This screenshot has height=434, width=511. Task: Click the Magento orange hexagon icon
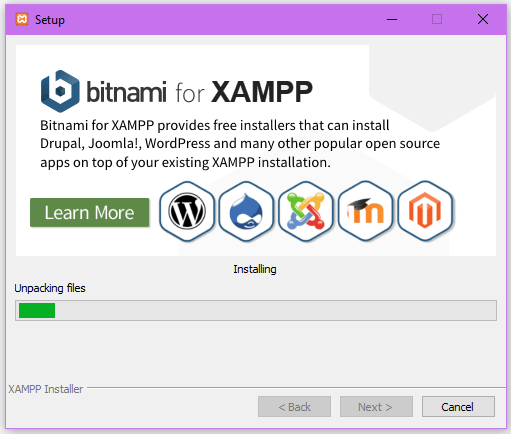point(425,211)
